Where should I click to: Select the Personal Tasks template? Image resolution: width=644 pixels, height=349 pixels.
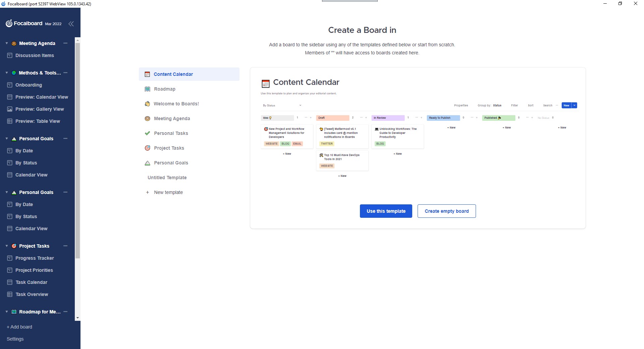[x=171, y=133]
